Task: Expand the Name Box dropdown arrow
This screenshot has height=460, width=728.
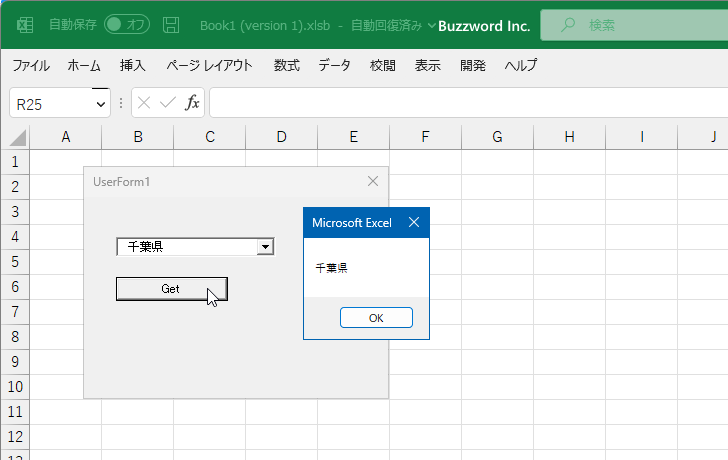Action: (x=101, y=104)
